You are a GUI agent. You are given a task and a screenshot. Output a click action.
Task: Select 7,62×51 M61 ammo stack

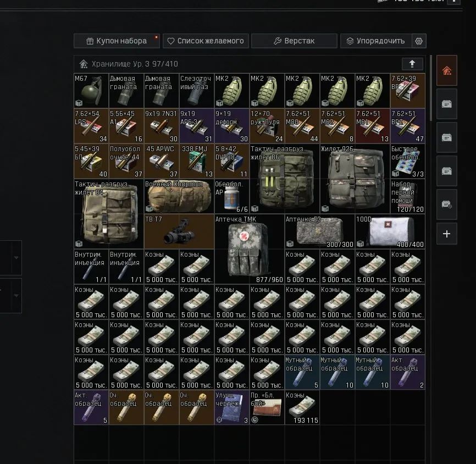click(373, 126)
